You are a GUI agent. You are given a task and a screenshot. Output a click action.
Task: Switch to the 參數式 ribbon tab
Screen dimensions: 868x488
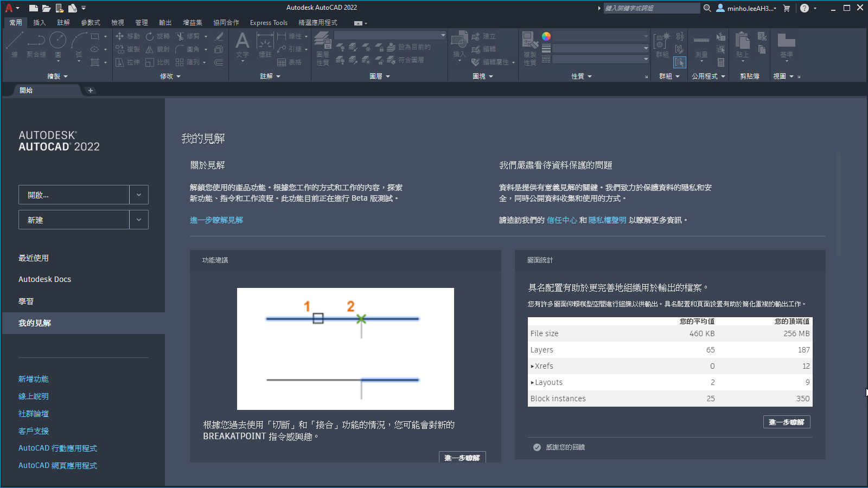click(x=91, y=23)
